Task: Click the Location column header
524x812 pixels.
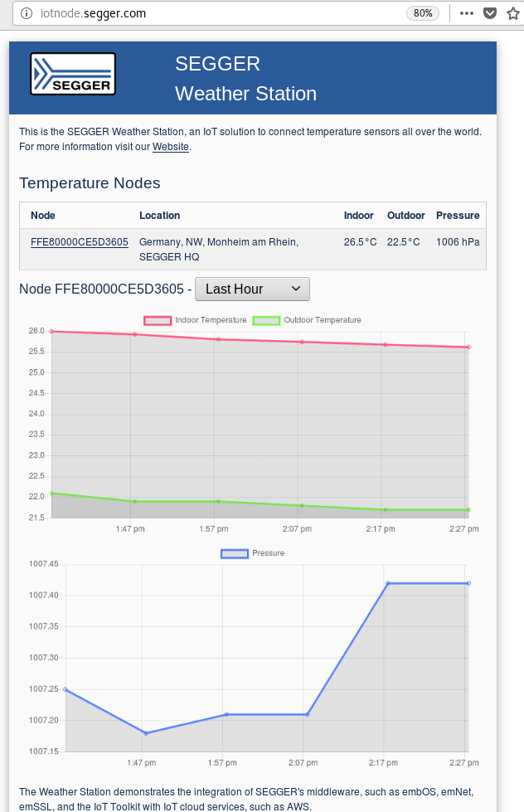Action: click(159, 216)
